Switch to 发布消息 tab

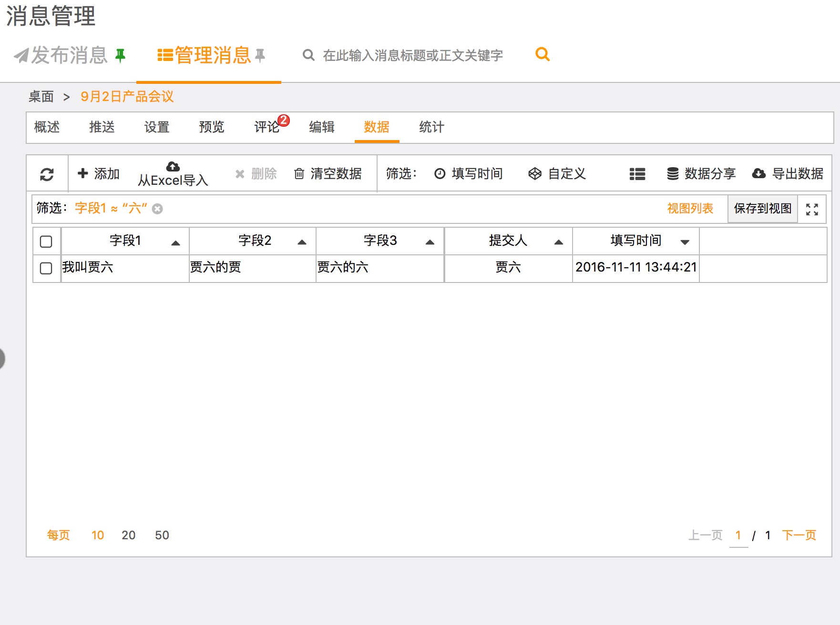(x=70, y=56)
